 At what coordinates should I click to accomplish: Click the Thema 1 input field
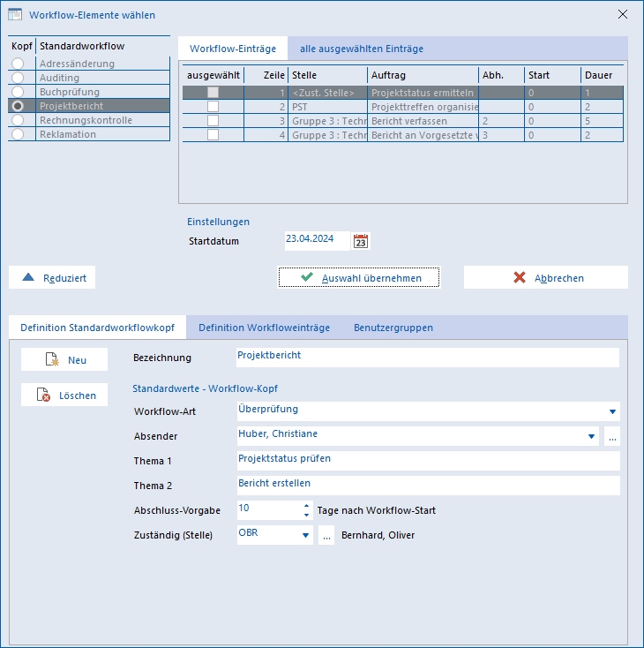(x=429, y=461)
